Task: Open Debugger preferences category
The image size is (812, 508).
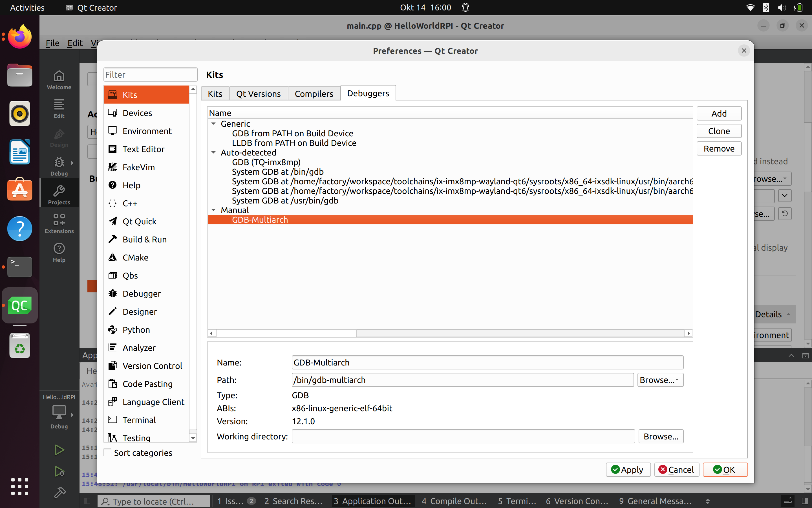Action: pos(146,294)
